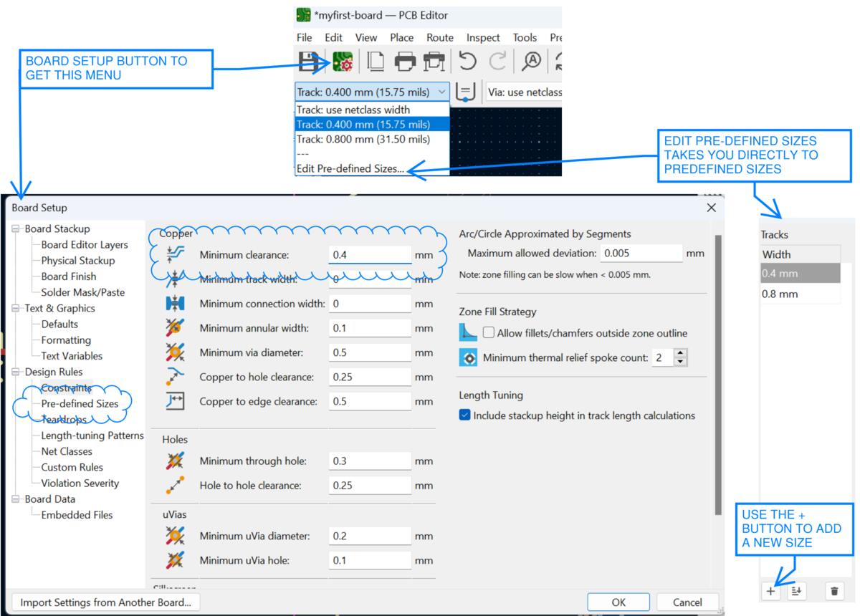860x616 pixels.
Task: Click the trash icon below Tracks list
Action: 834,592
